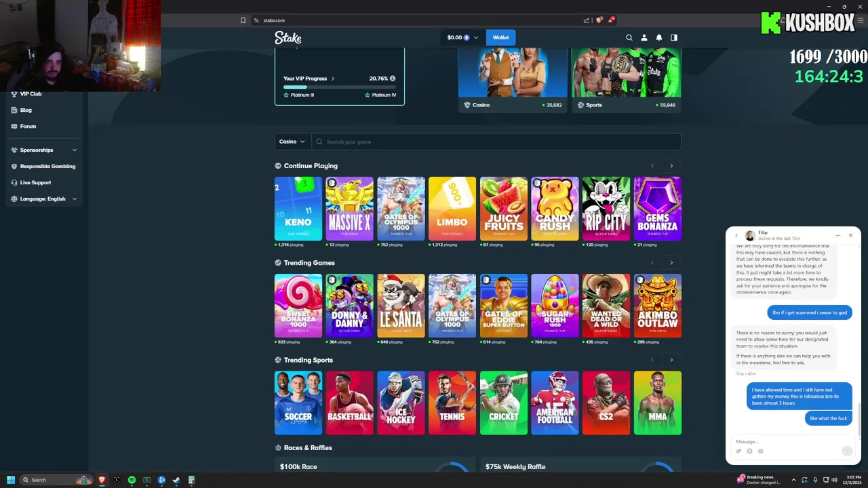Open the Casino banner card

tap(513, 81)
